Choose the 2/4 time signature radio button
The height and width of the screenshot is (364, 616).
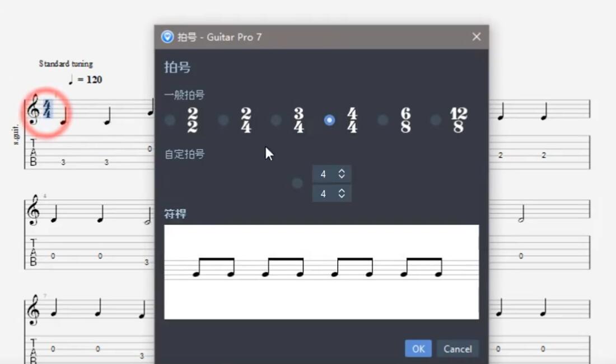[x=223, y=120]
